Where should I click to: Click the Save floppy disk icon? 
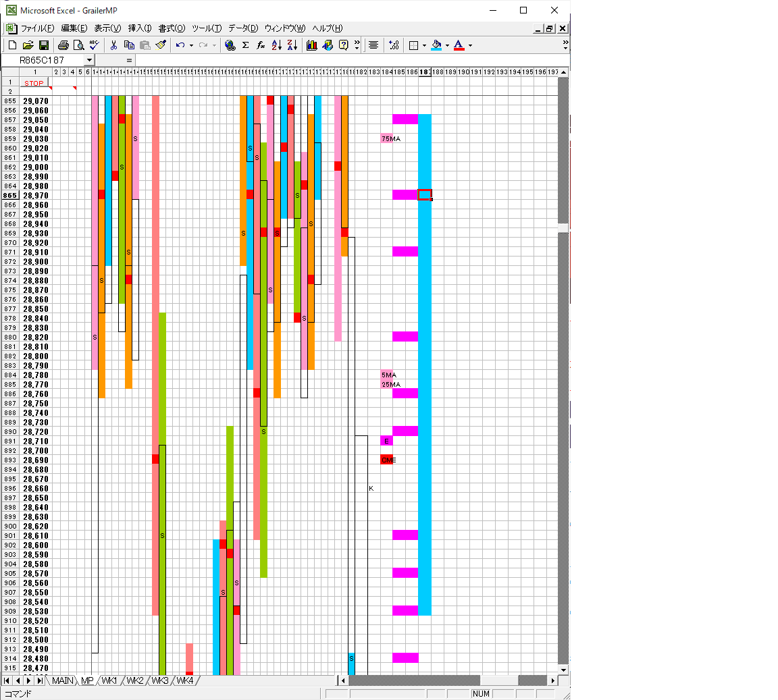coord(44,45)
